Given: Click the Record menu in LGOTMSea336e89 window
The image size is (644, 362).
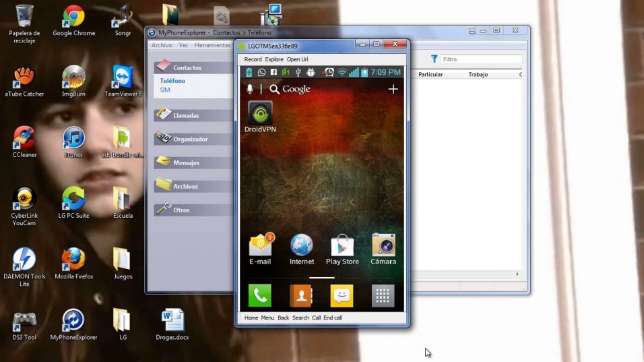Looking at the screenshot, I should tap(253, 59).
